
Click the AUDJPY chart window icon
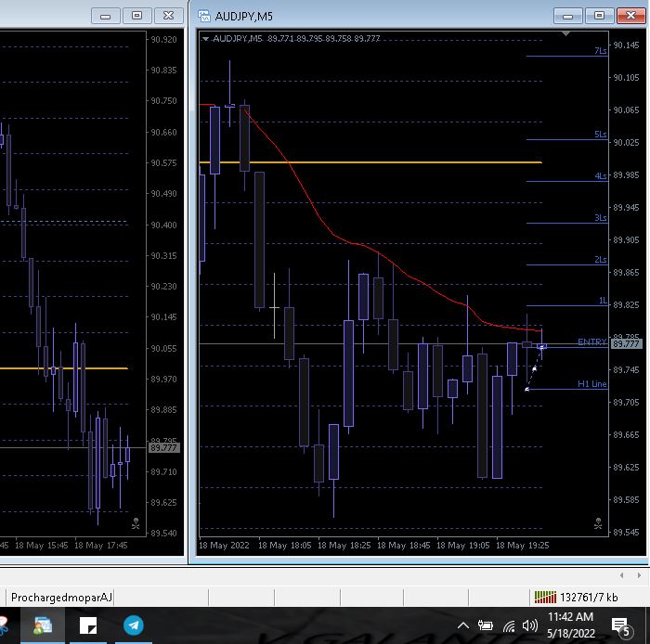point(203,16)
